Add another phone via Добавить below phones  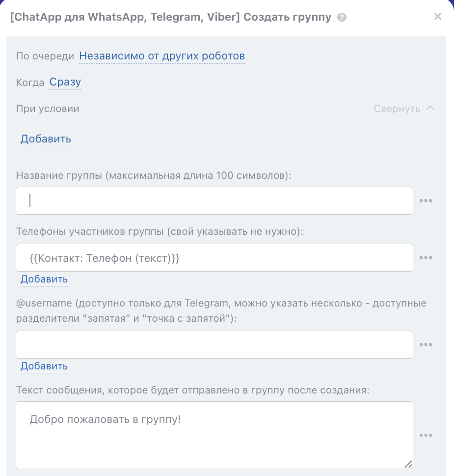click(44, 280)
